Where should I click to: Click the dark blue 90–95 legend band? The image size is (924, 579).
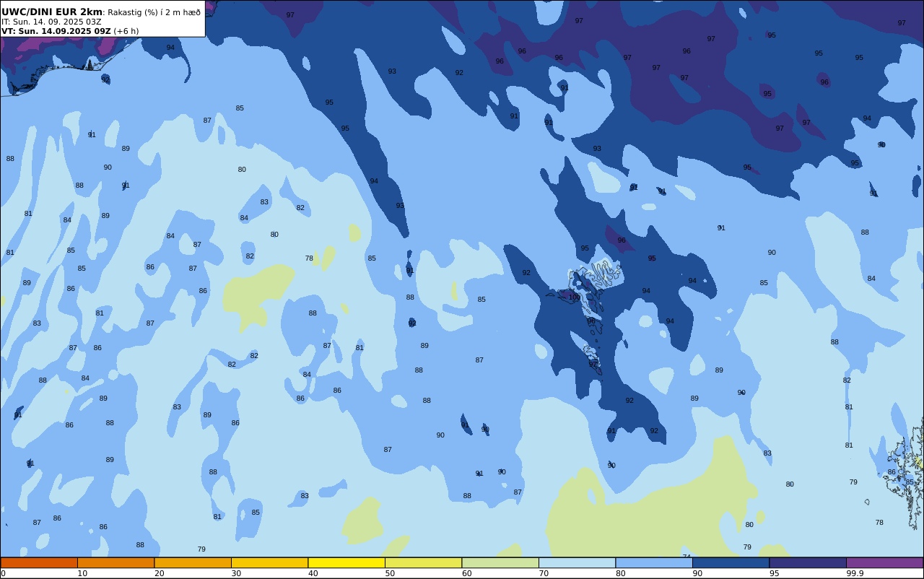click(x=731, y=562)
